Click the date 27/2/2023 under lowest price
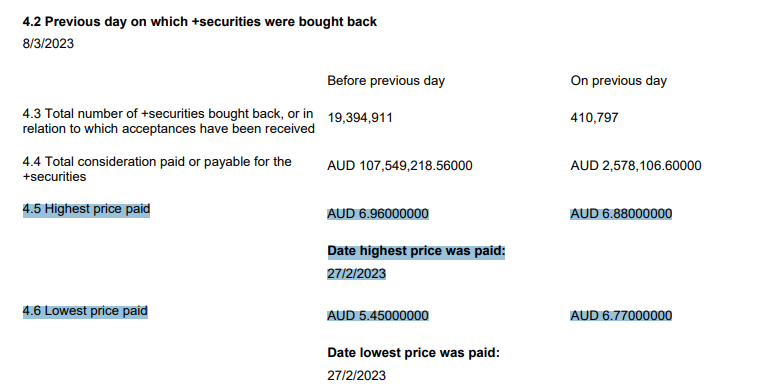The width and height of the screenshot is (762, 386). pyautogui.click(x=356, y=376)
